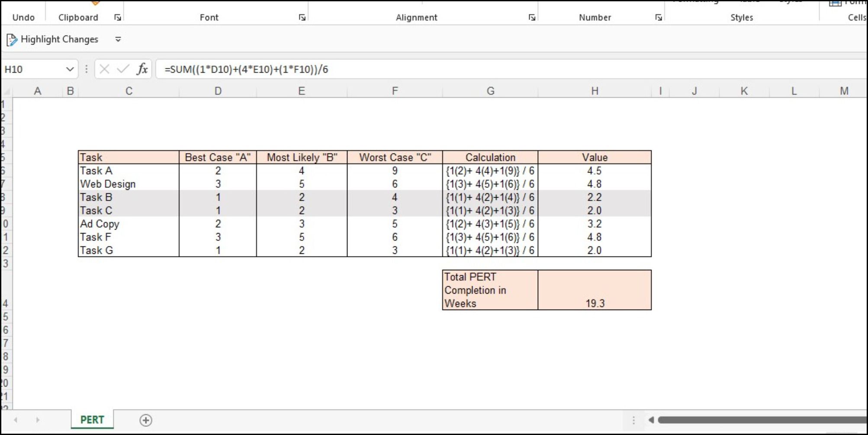The width and height of the screenshot is (868, 435).
Task: Select Best Case value 1 for Task G
Action: (x=218, y=250)
